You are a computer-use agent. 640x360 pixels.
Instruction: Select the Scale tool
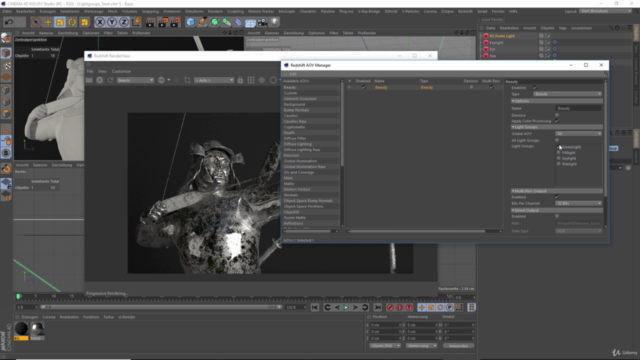[60, 22]
